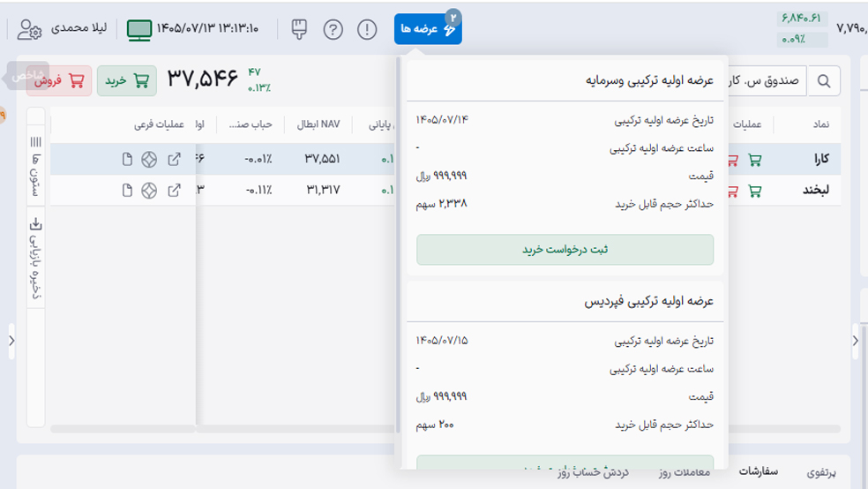
Task: Open the ستون ها columns side panel
Action: (x=36, y=167)
